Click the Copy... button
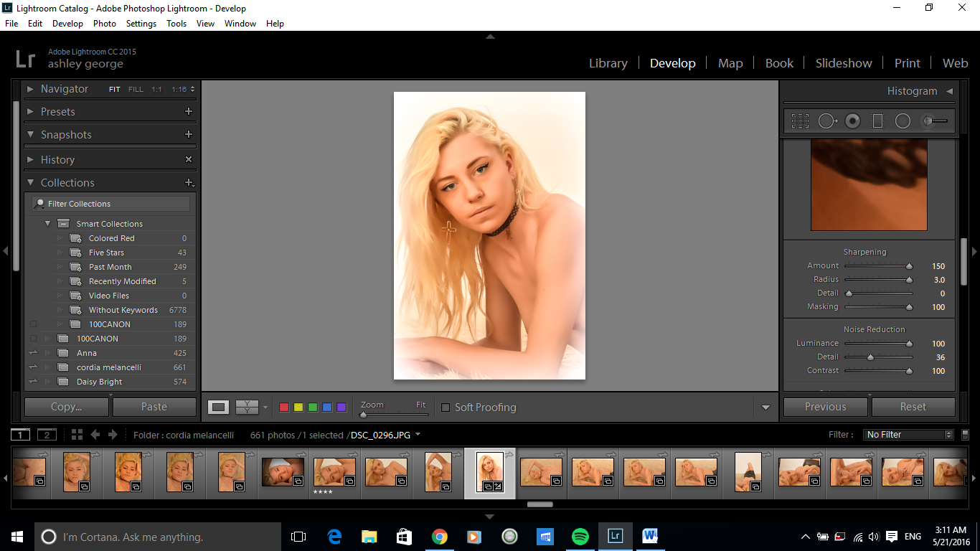980x551 pixels. coord(67,407)
